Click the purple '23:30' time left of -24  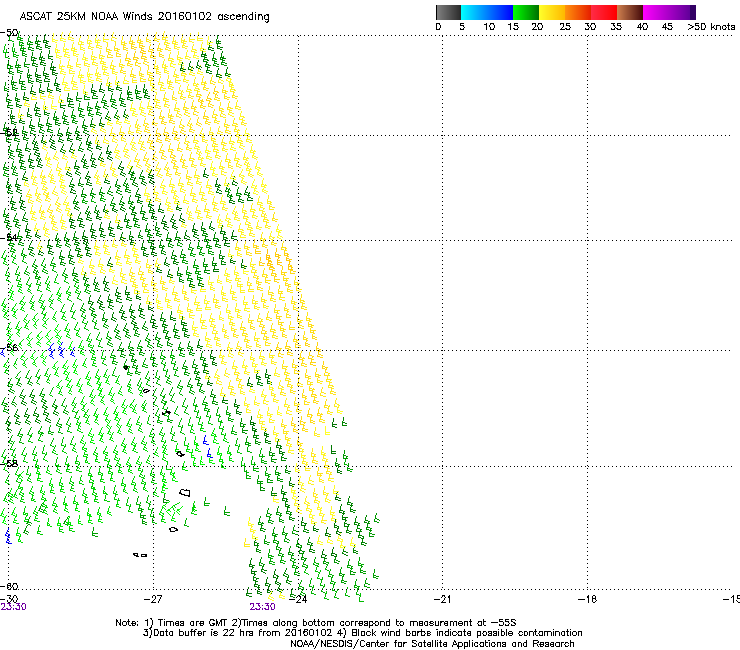(262, 607)
